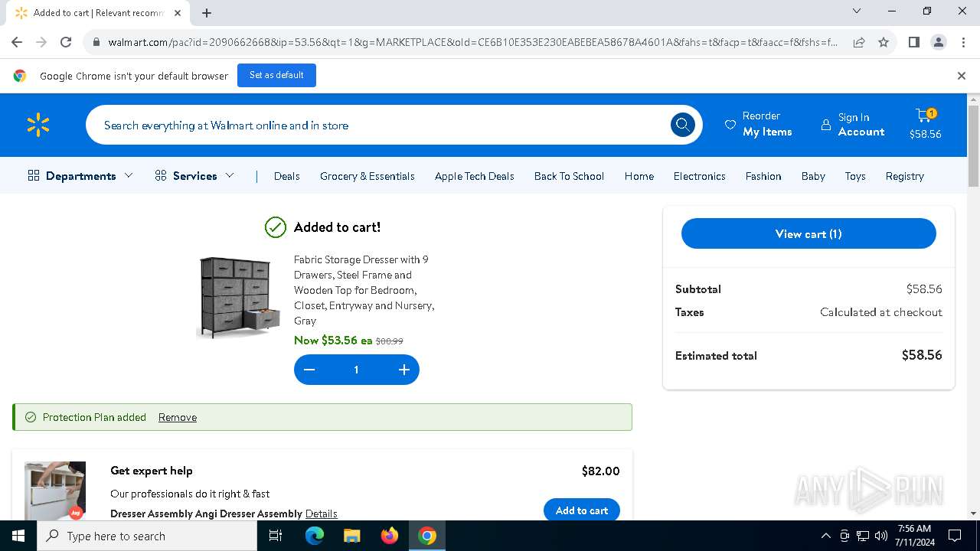Open the Toys nav link
This screenshot has width=980, height=551.
tap(855, 176)
